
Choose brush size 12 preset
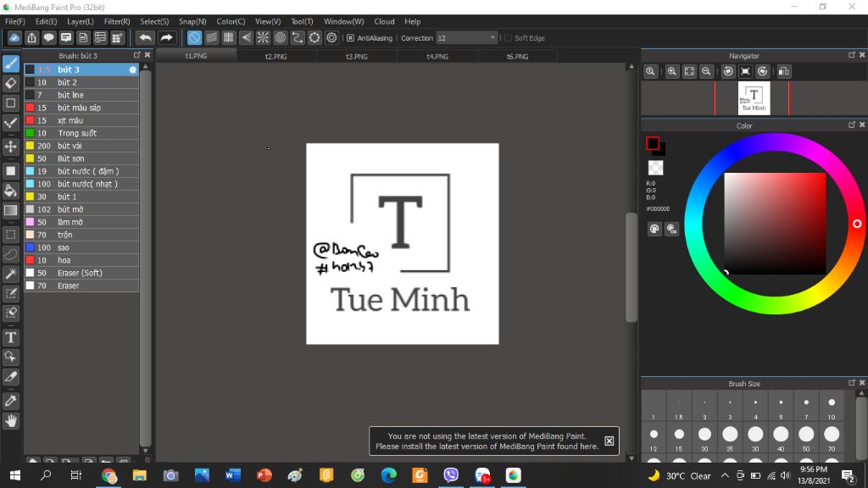tap(654, 439)
